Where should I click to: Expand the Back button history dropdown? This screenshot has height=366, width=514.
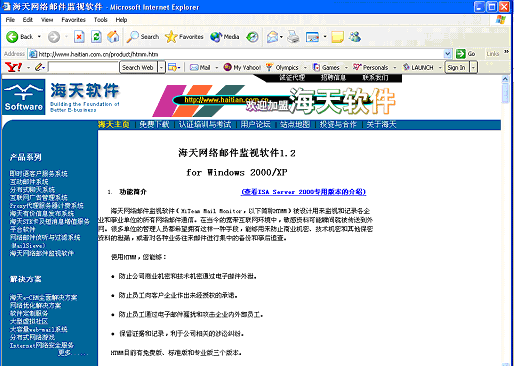point(39,37)
